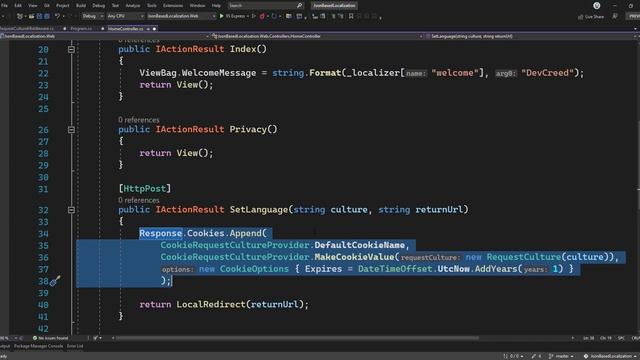The image size is (640, 360).
Task: Click the [HttpPost] attribute text
Action: 144,189
